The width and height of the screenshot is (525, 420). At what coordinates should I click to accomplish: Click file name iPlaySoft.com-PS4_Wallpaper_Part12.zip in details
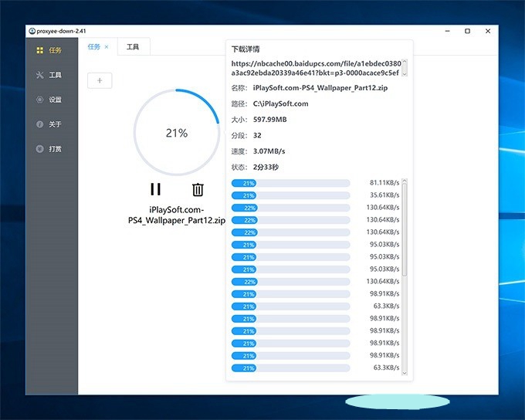320,88
